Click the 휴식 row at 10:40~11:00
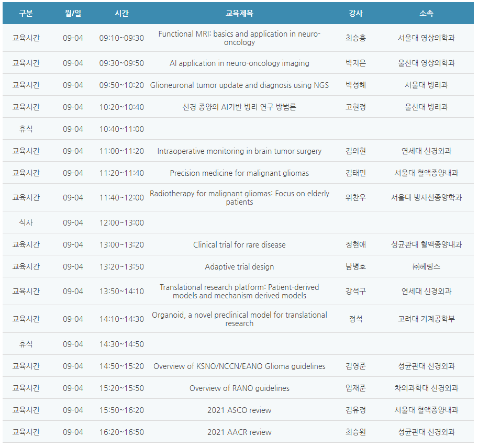This screenshot has height=448, width=478. pos(238,129)
